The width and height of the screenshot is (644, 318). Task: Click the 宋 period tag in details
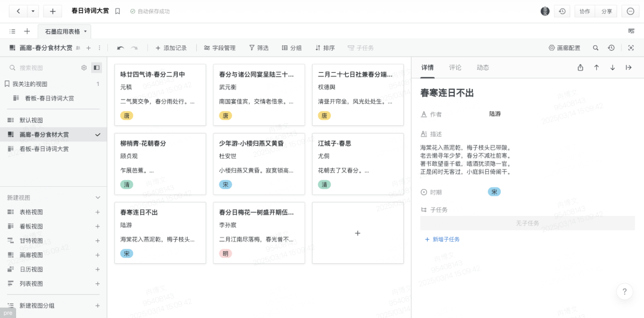(494, 192)
